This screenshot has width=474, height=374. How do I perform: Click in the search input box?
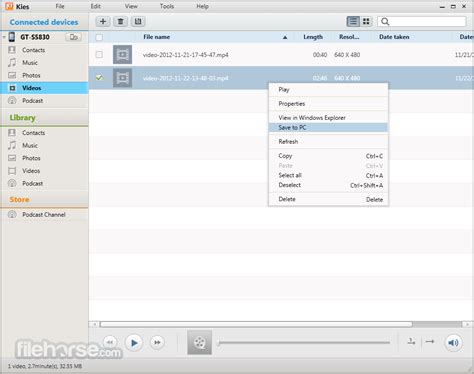point(422,22)
